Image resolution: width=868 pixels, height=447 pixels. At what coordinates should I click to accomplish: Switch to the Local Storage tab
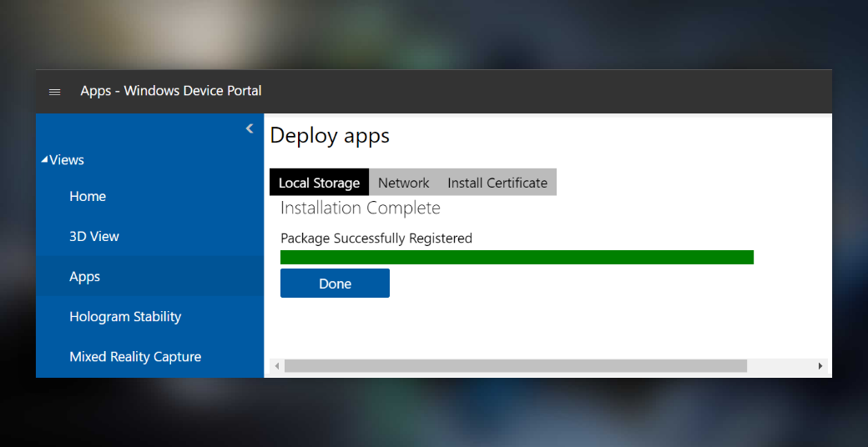tap(320, 183)
